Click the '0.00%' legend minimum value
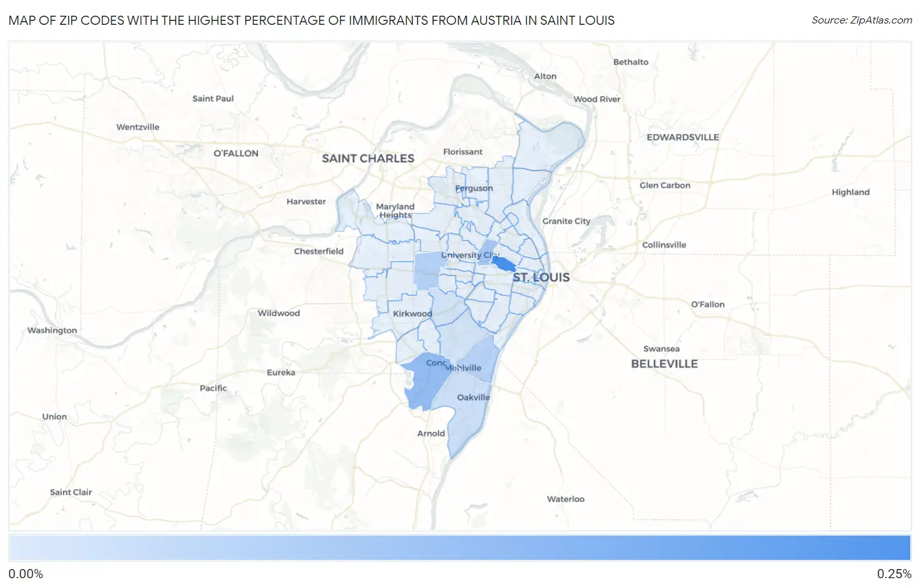This screenshot has height=588, width=920. click(26, 574)
